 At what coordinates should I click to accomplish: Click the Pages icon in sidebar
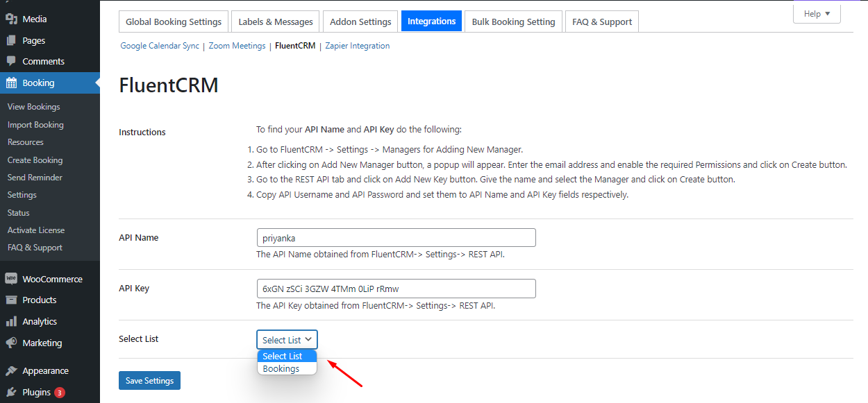tap(11, 40)
